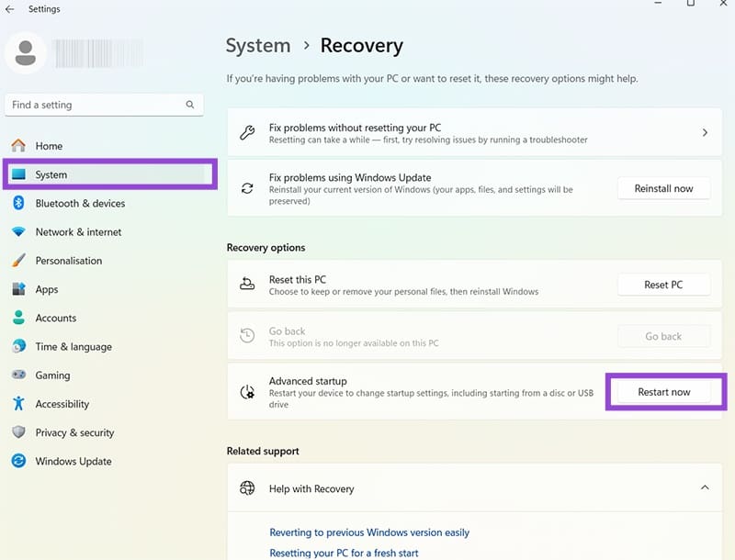The width and height of the screenshot is (735, 560).
Task: Open Reverting to previous Windows version link
Action: (369, 532)
